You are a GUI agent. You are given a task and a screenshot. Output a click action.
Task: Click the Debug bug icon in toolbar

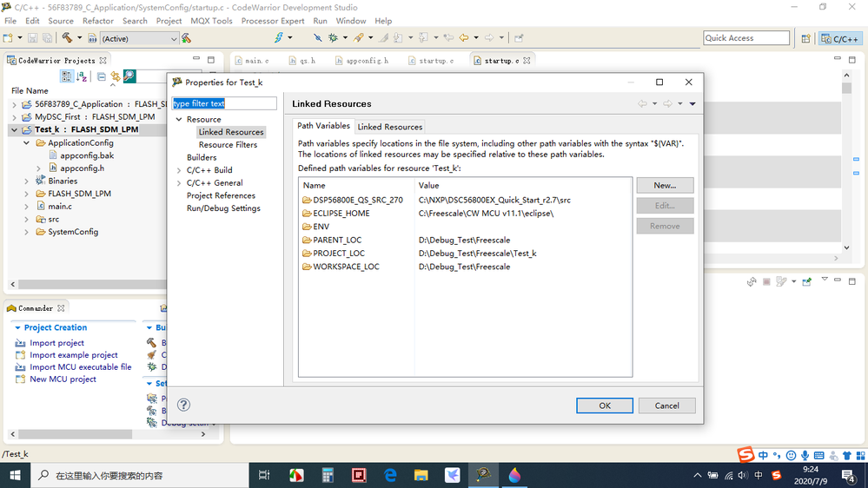tap(333, 37)
